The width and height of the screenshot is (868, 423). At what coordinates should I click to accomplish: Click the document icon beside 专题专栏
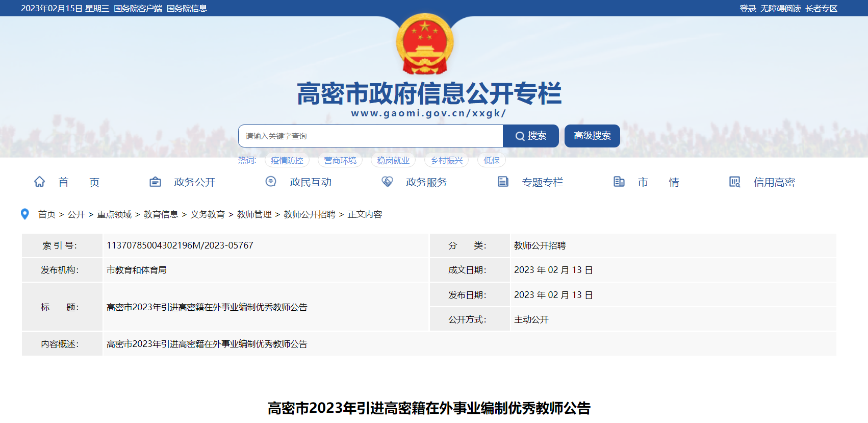503,182
